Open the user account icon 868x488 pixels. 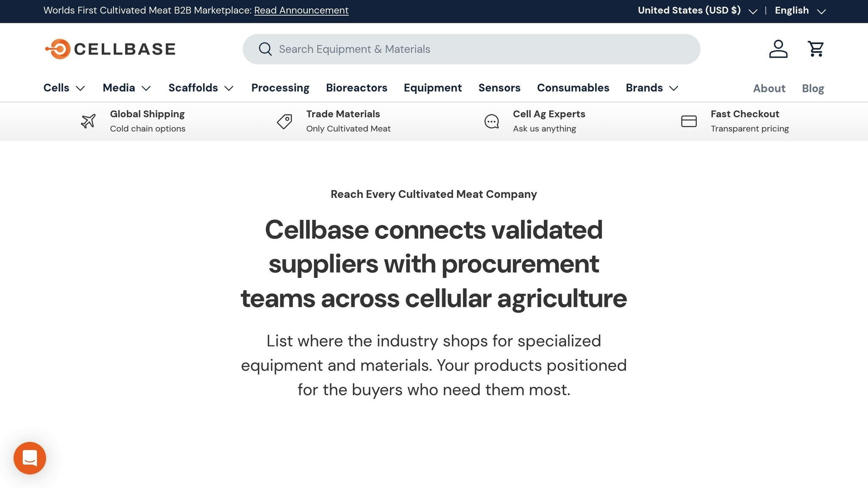pyautogui.click(x=778, y=49)
